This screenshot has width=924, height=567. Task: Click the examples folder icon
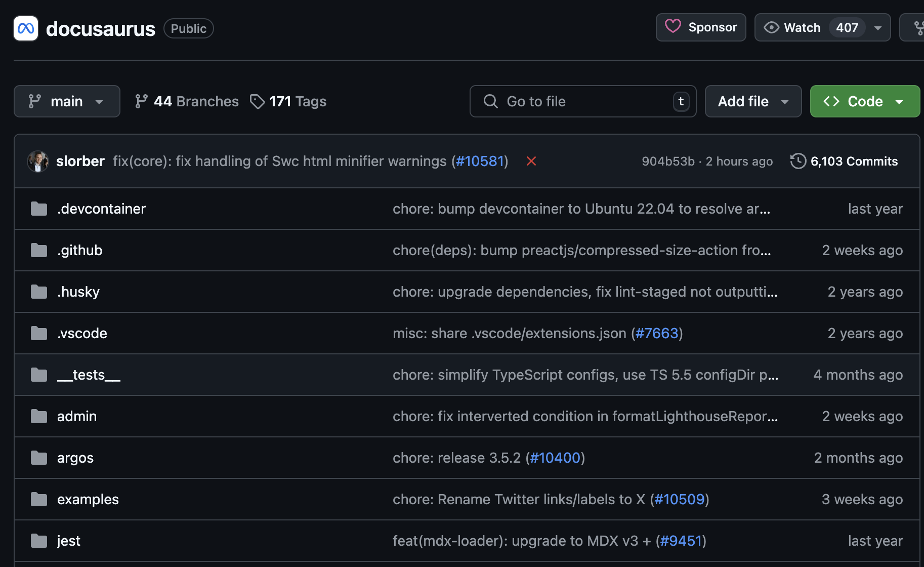tap(39, 499)
